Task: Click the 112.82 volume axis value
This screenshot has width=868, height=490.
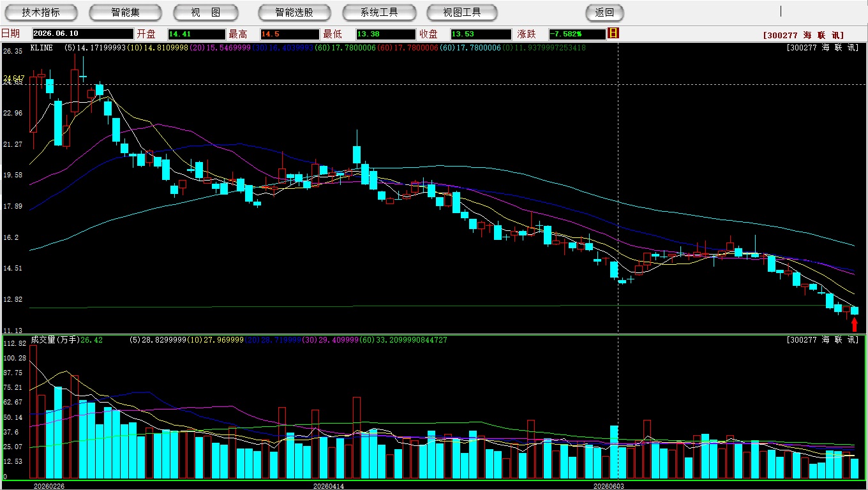Action: (14, 343)
